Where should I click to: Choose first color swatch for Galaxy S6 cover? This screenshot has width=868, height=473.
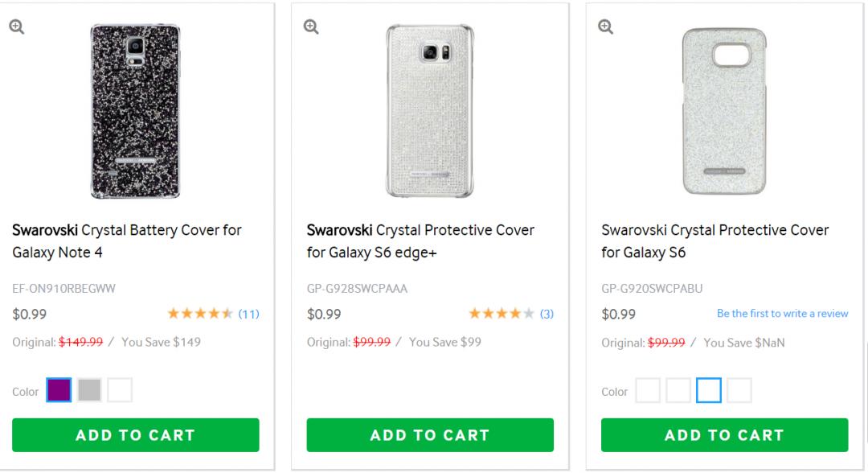click(x=648, y=391)
